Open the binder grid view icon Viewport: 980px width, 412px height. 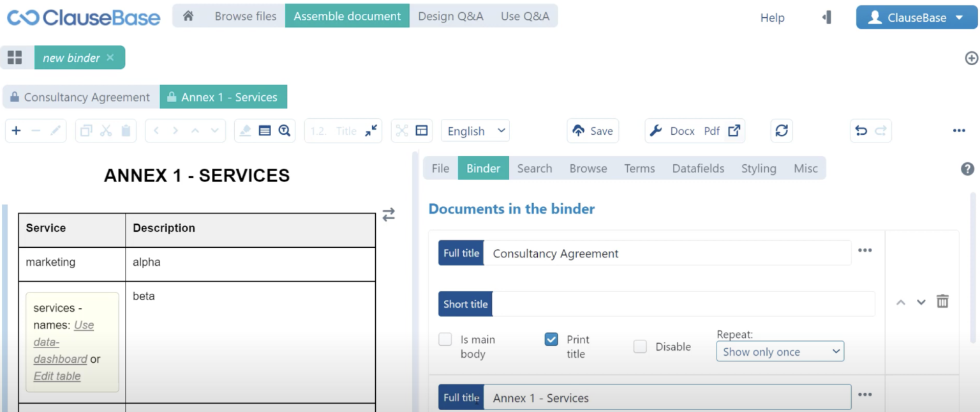pyautogui.click(x=15, y=57)
